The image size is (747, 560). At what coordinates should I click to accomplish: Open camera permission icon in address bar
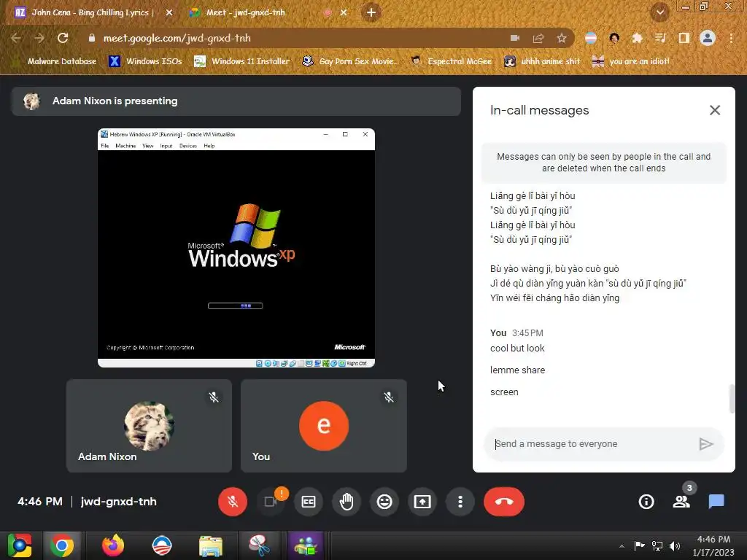[x=515, y=38]
